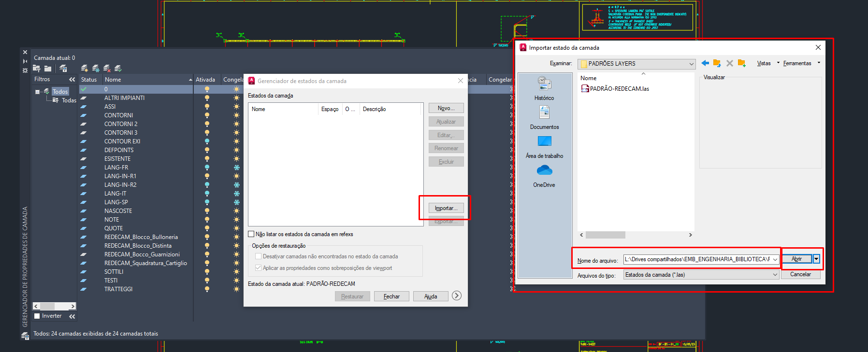The width and height of the screenshot is (868, 352).
Task: Expand the 'Arquivos do tipo' dropdown
Action: click(775, 275)
